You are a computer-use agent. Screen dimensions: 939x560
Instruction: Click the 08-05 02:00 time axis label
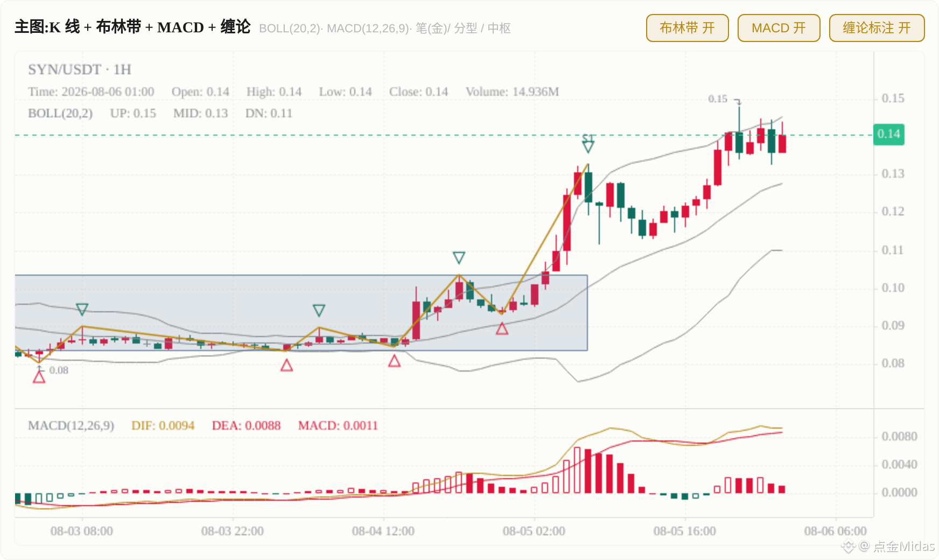(x=534, y=531)
